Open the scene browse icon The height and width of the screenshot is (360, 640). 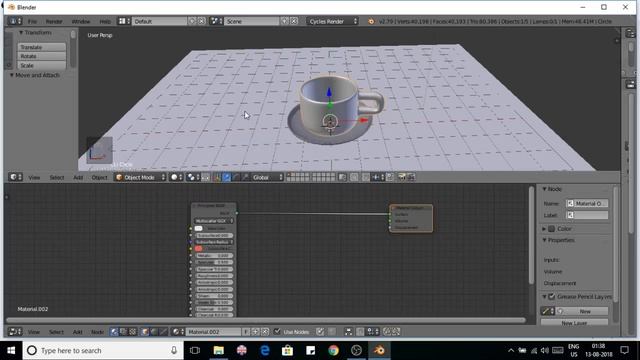point(216,21)
